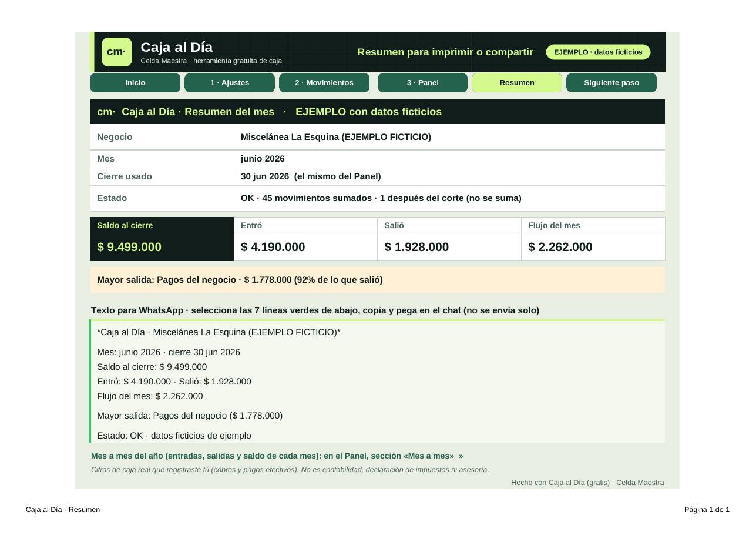Click the Caja al Día title
756x535 pixels.
[x=177, y=48]
